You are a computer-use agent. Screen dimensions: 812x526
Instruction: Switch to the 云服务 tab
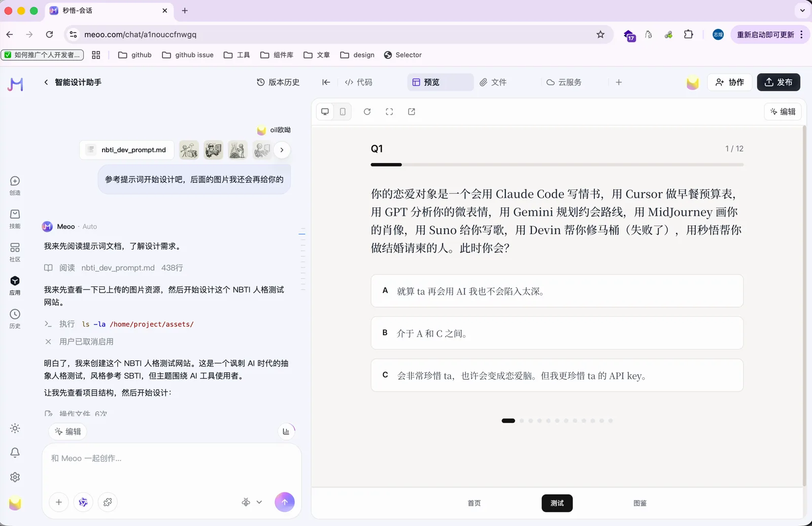pyautogui.click(x=564, y=82)
